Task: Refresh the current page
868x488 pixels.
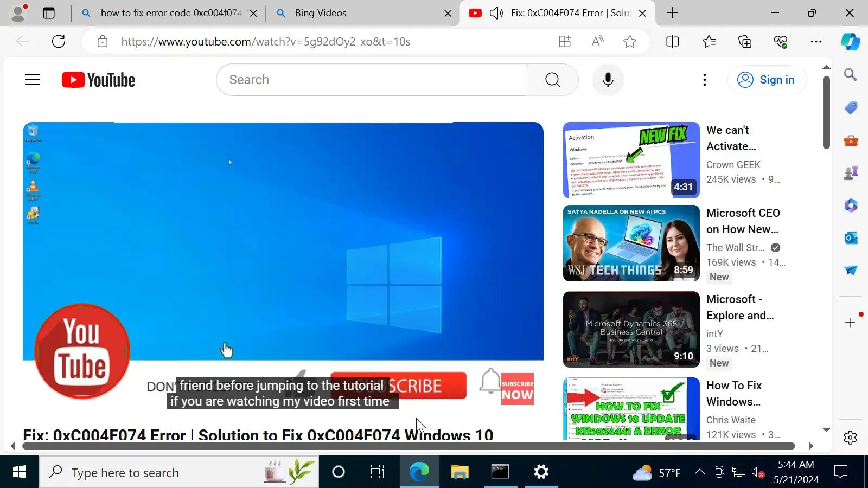Action: click(x=59, y=41)
